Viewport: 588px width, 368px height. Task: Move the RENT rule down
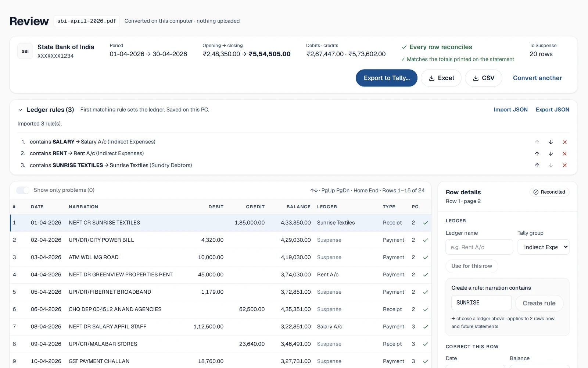551,153
